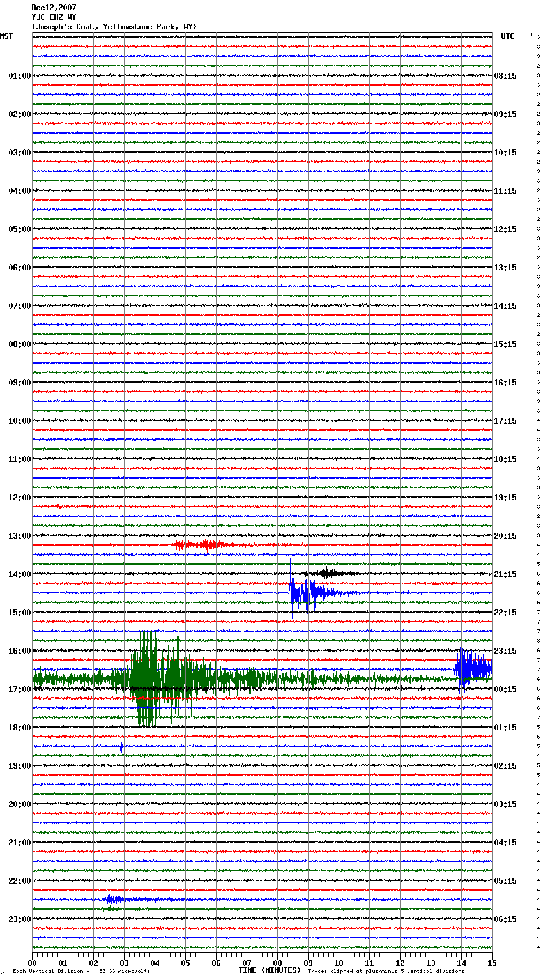Viewport: 543px width, 980px height.
Task: Click the DC column header
Action: 530,34
